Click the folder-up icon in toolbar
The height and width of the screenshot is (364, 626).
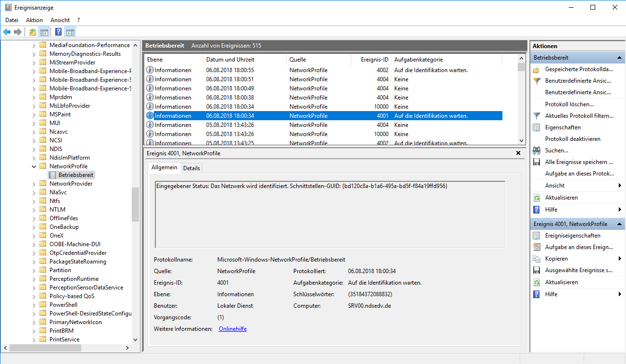(x=32, y=32)
